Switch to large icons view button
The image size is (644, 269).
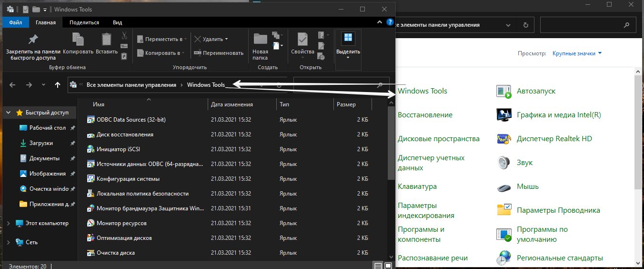tap(389, 265)
